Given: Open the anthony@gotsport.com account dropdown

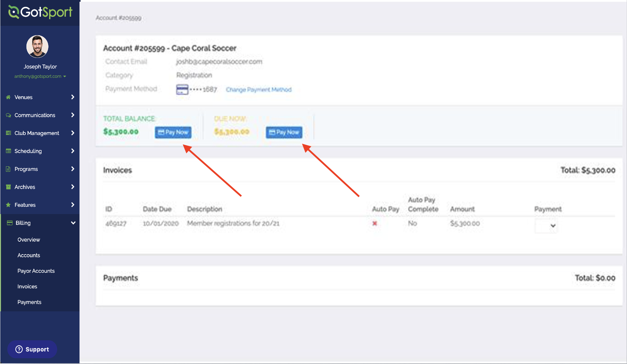Looking at the screenshot, I should tap(40, 76).
